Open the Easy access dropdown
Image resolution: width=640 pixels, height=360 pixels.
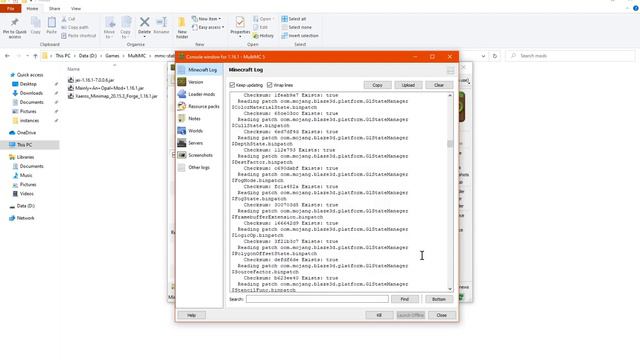pyautogui.click(x=208, y=27)
